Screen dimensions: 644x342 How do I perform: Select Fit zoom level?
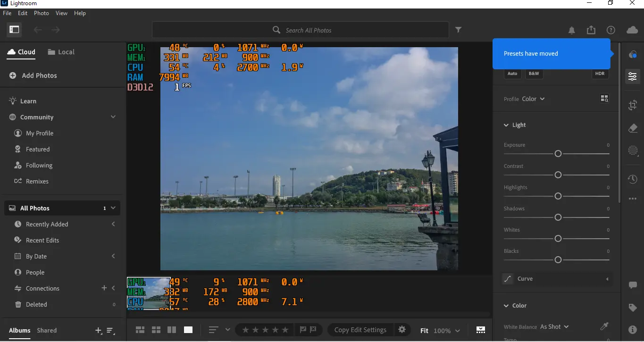tap(425, 331)
